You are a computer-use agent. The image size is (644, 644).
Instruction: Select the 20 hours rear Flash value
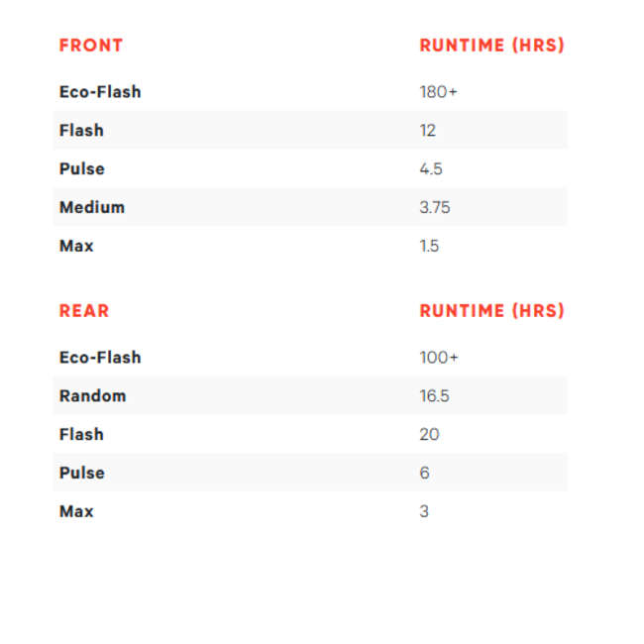pyautogui.click(x=429, y=435)
